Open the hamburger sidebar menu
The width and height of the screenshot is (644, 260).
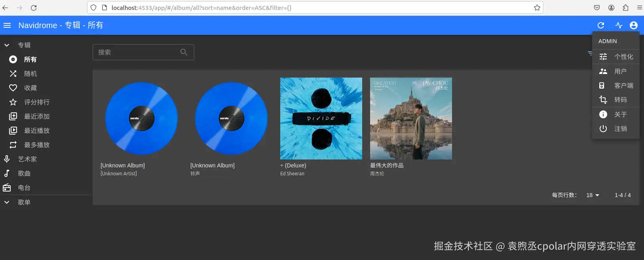coord(7,25)
